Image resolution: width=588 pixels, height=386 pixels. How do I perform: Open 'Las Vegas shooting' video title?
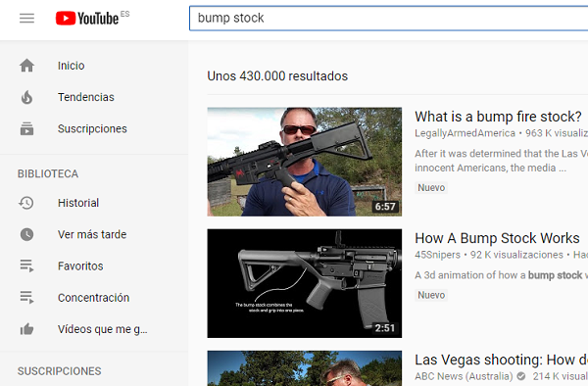pos(501,360)
